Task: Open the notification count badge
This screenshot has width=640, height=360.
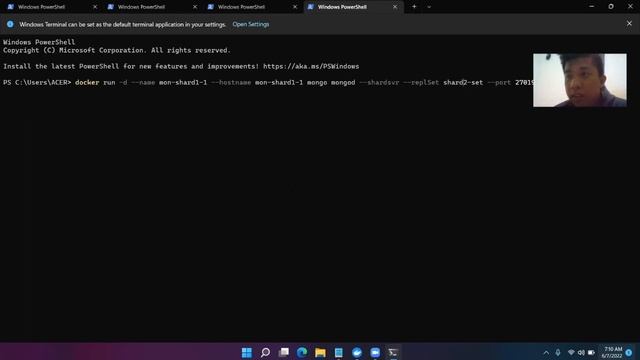Action: 629,352
